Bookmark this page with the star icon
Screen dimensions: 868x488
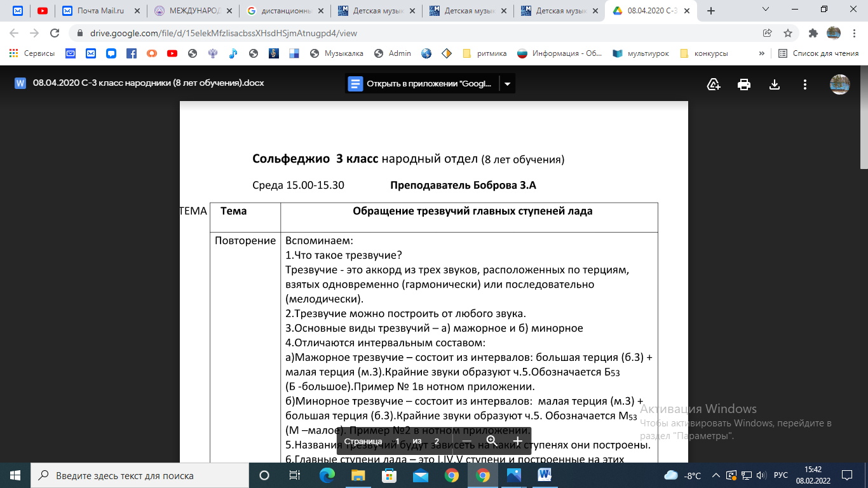[x=788, y=33]
